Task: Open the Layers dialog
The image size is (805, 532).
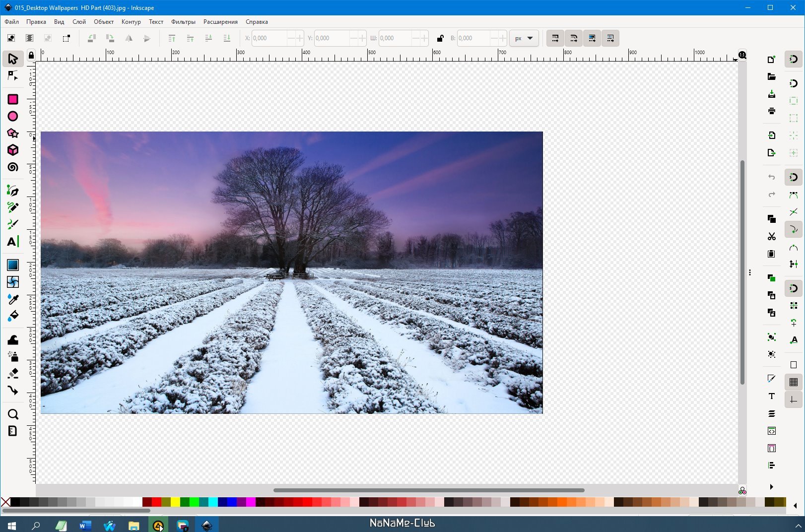Action: point(771,413)
